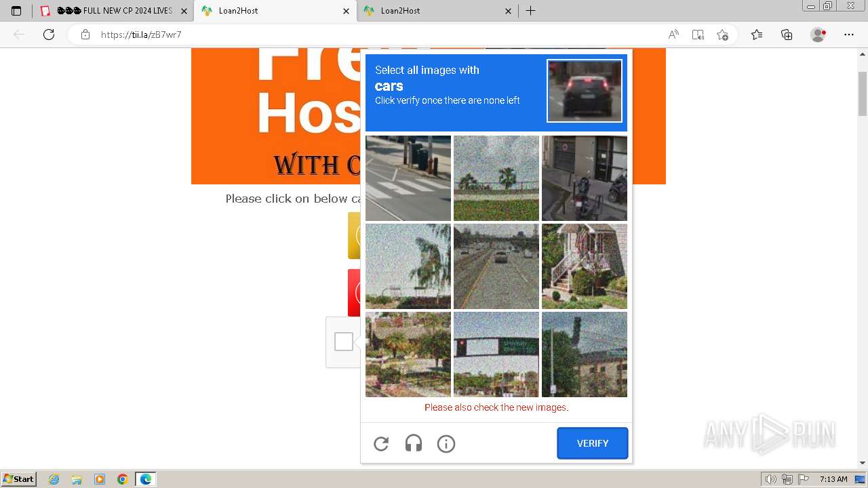Tick the reCAPTCHA checkbox
This screenshot has height=488, width=868.
pyautogui.click(x=344, y=342)
